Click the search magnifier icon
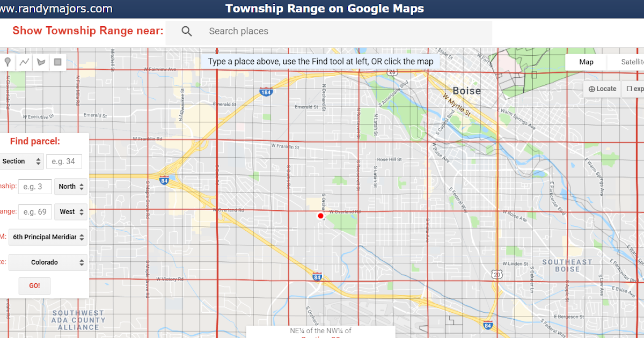Viewport: 644px width, 338px height. tap(187, 31)
